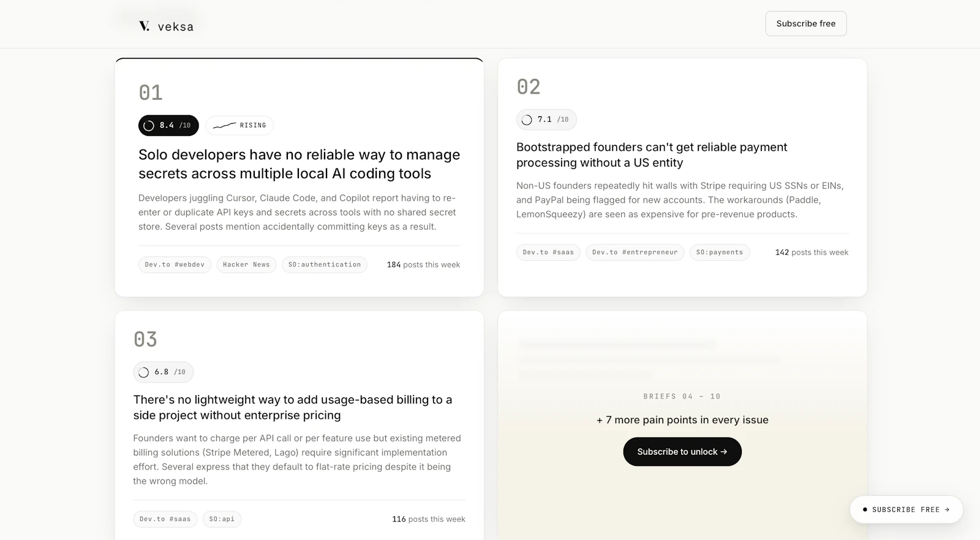Click the description starting Founders want to charge
Viewport: 980px width, 540px height.
[x=298, y=460]
